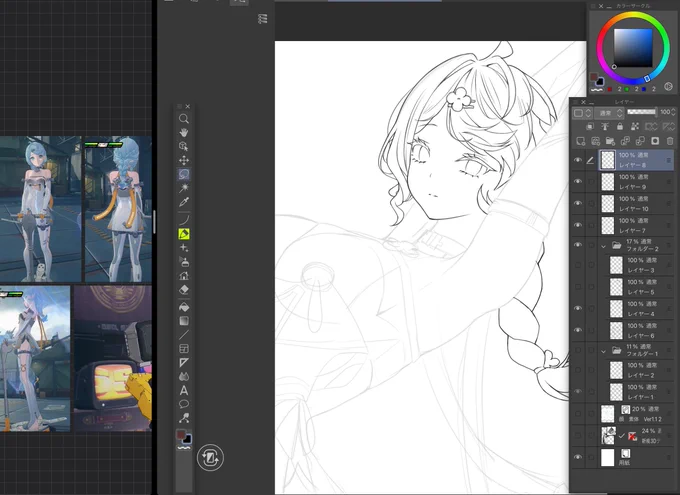Click the レイヤー panel title tab
This screenshot has height=495, width=680.
point(624,102)
